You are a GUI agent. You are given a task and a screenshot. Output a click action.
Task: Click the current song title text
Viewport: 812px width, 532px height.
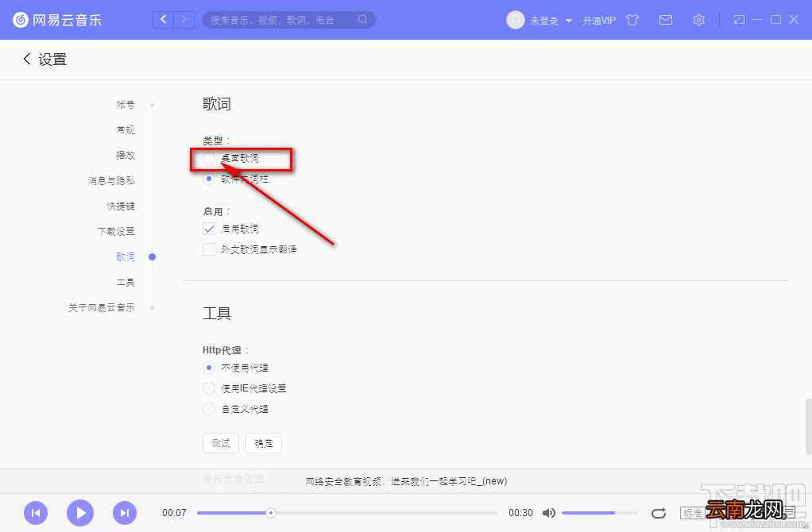[x=406, y=481]
